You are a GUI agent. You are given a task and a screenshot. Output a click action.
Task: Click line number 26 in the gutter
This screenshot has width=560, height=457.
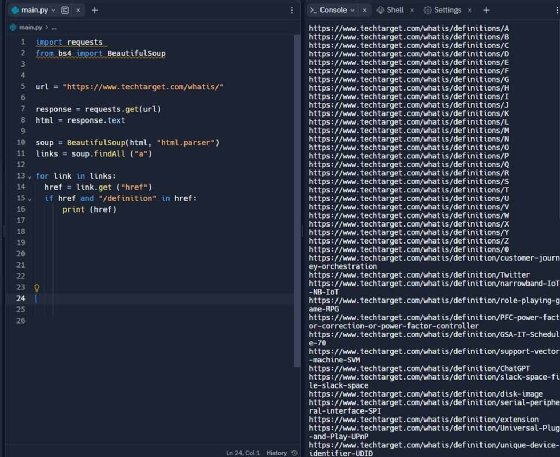click(21, 321)
